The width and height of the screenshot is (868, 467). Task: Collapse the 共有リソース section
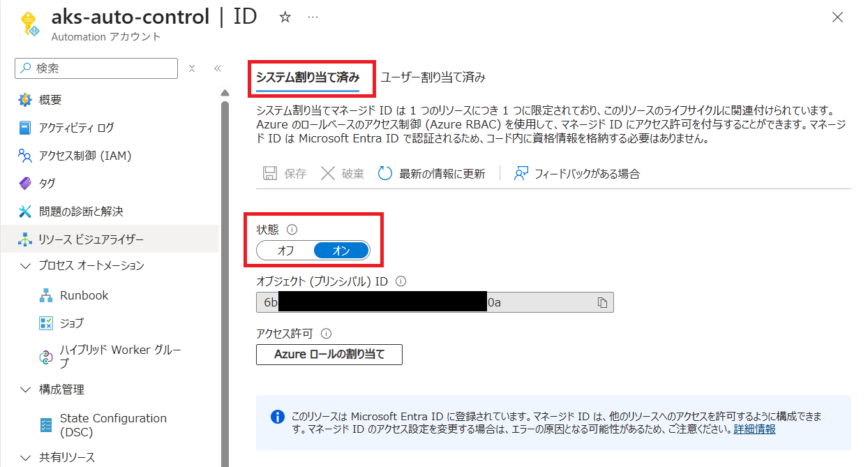[26, 458]
